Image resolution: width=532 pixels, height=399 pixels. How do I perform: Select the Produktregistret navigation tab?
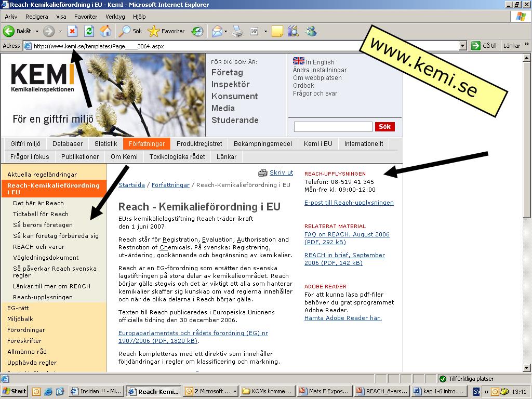tap(199, 144)
